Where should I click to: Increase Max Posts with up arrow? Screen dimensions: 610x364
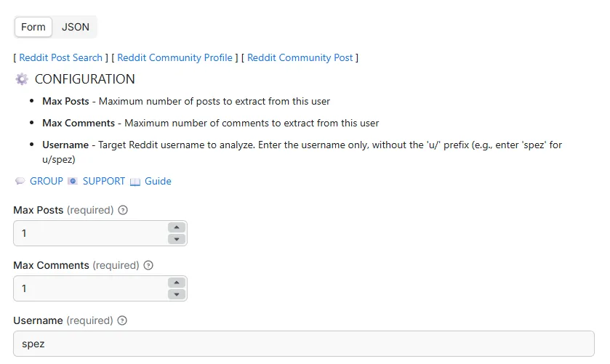[x=177, y=227]
